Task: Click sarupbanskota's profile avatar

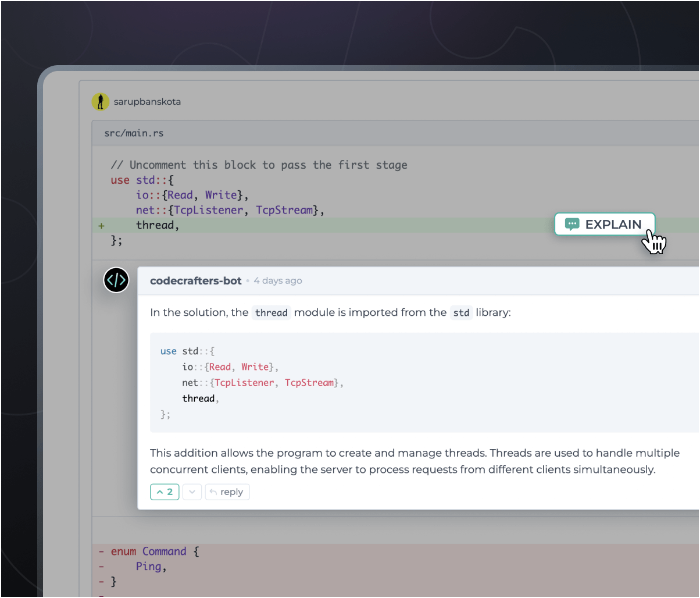Action: click(101, 102)
